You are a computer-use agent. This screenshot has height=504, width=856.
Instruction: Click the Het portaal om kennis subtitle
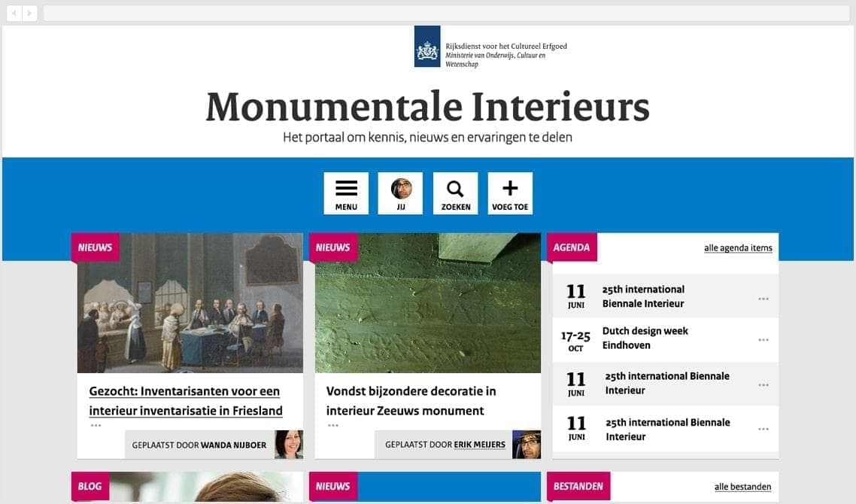click(427, 138)
